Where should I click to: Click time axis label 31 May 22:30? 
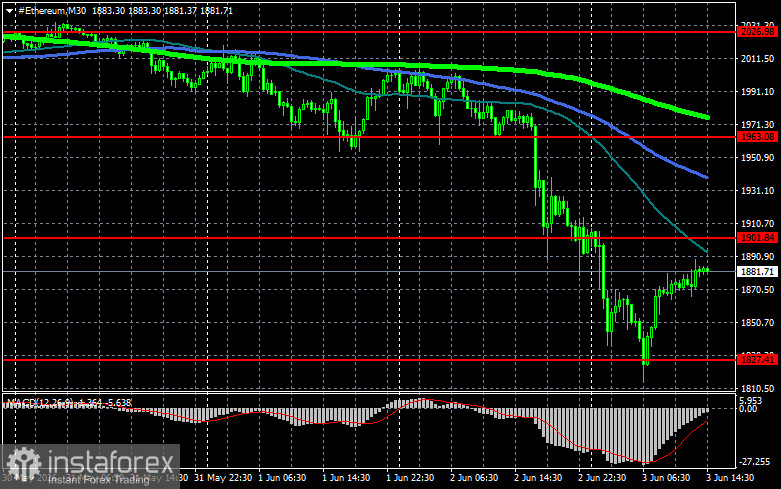click(x=223, y=478)
